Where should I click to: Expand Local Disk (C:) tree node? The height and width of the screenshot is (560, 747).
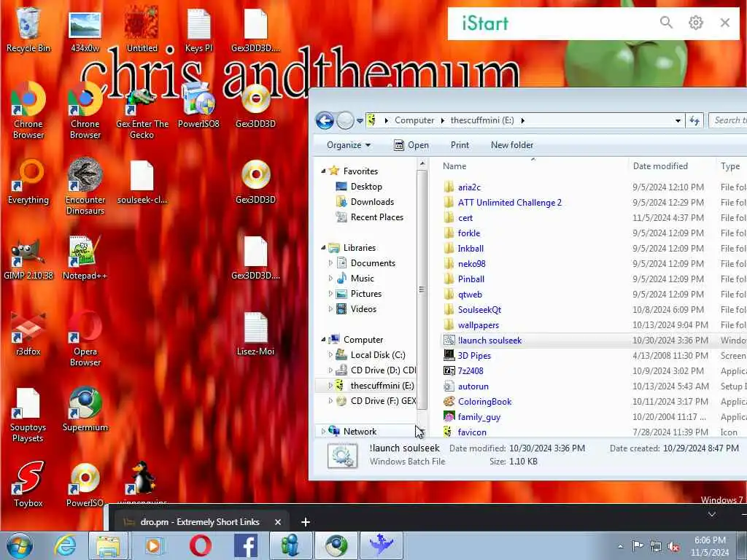pyautogui.click(x=330, y=355)
